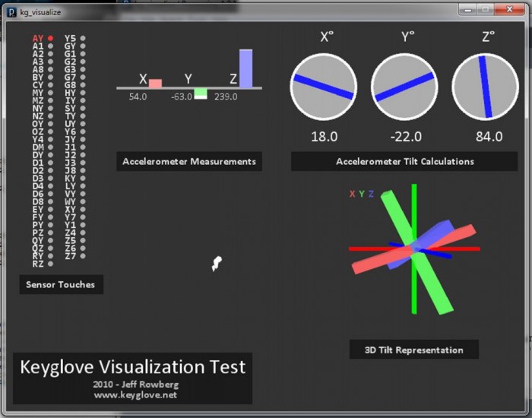Click the indicator dot next to G7

(x=83, y=78)
